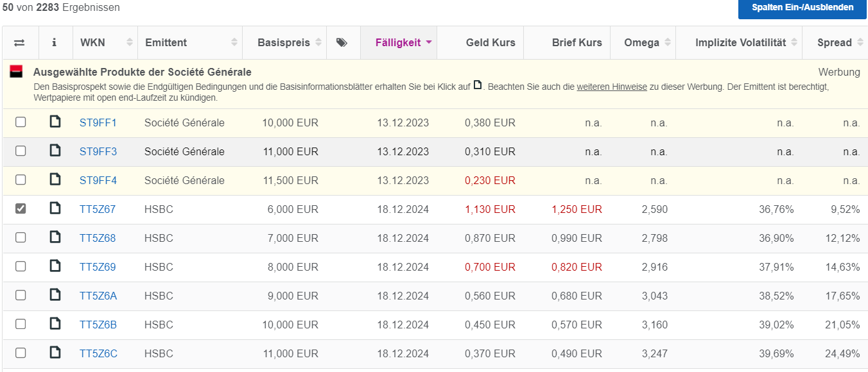
Task: Click the Spread column sort arrows
Action: (860, 42)
